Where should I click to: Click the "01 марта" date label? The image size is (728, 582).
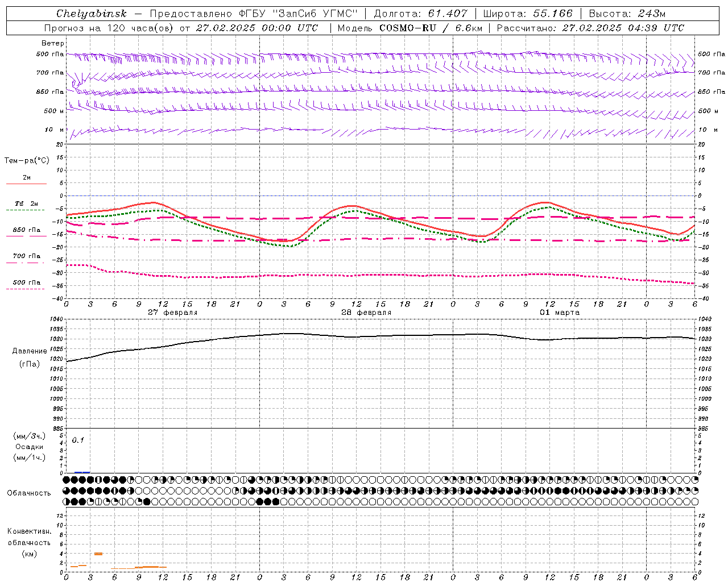tap(560, 313)
